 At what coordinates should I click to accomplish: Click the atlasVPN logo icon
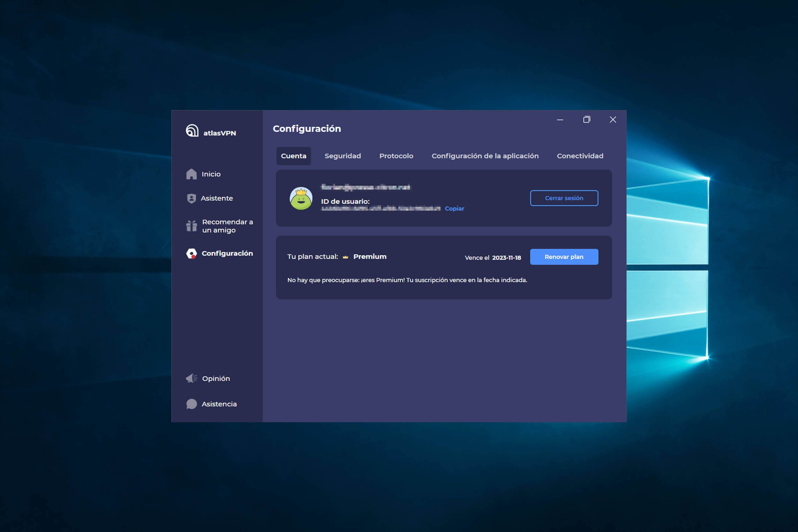click(192, 131)
